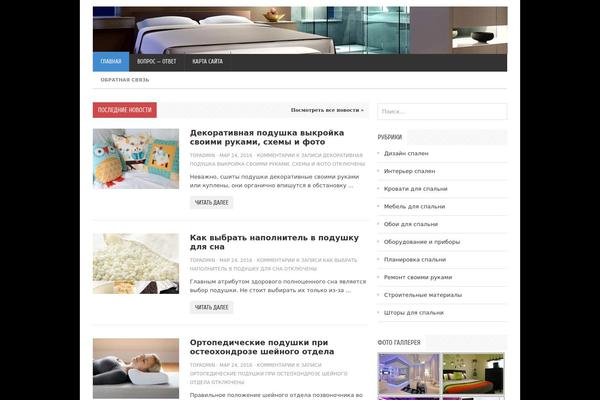
Task: Open the Кровати для спальни category
Action: click(x=416, y=189)
